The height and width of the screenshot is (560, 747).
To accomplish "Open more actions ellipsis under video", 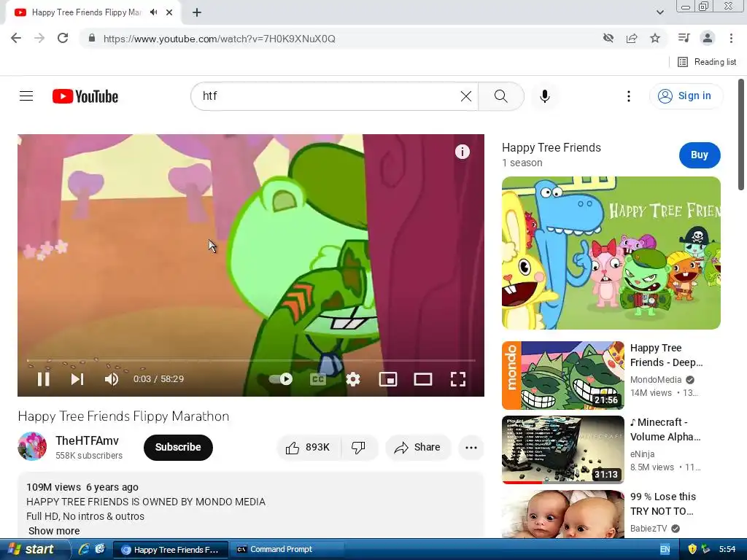I will click(x=471, y=447).
